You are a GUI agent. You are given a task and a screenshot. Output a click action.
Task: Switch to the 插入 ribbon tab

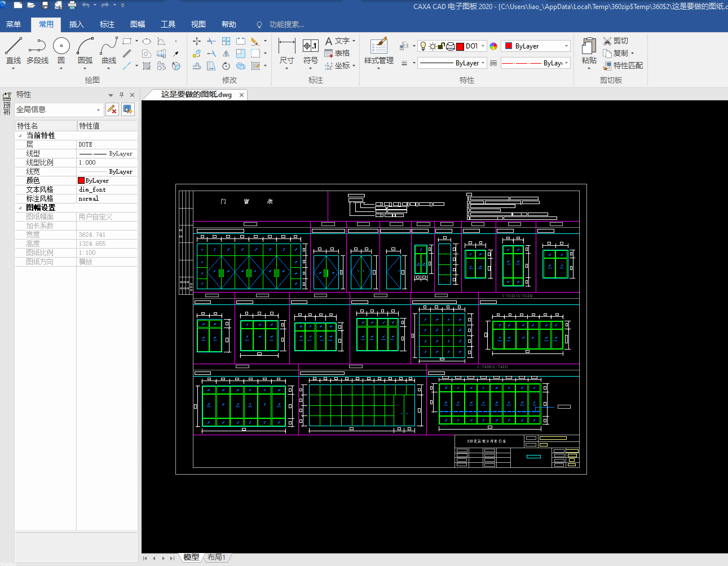coord(76,24)
